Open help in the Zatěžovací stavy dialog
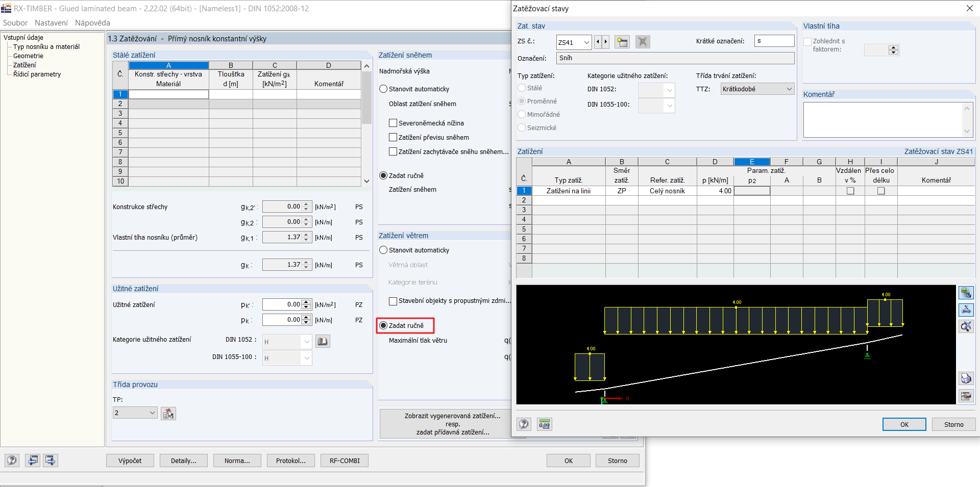980x487 pixels. (524, 424)
